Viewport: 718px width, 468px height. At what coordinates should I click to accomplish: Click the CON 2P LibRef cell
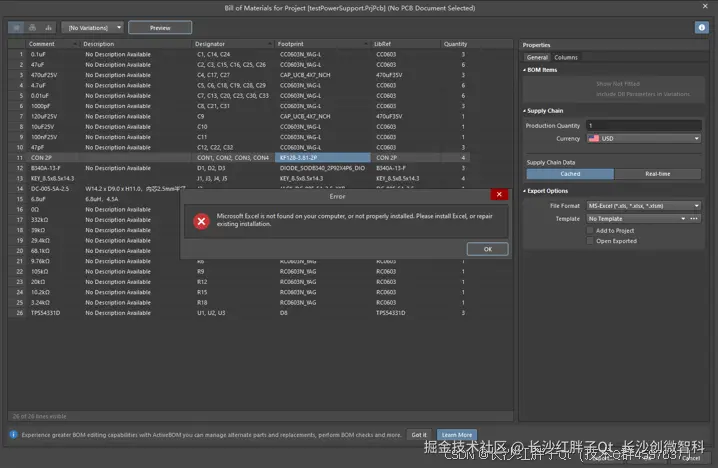point(407,158)
